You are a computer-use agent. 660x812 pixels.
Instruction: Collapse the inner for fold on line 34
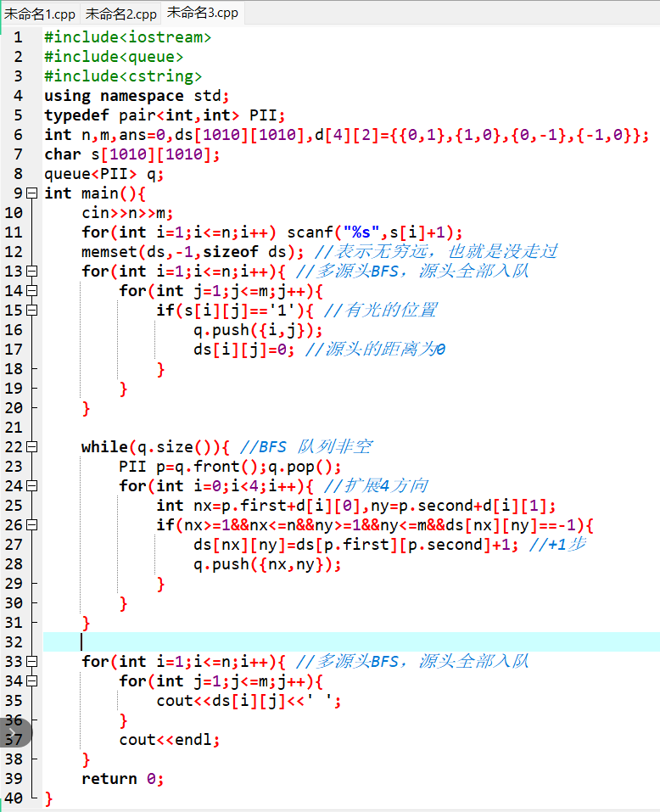coord(32,681)
